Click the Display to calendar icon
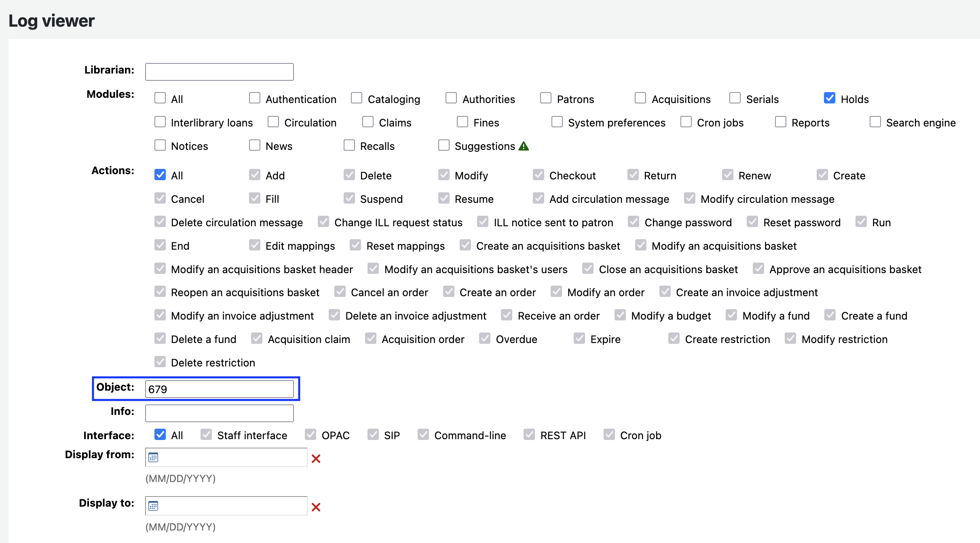 point(153,506)
